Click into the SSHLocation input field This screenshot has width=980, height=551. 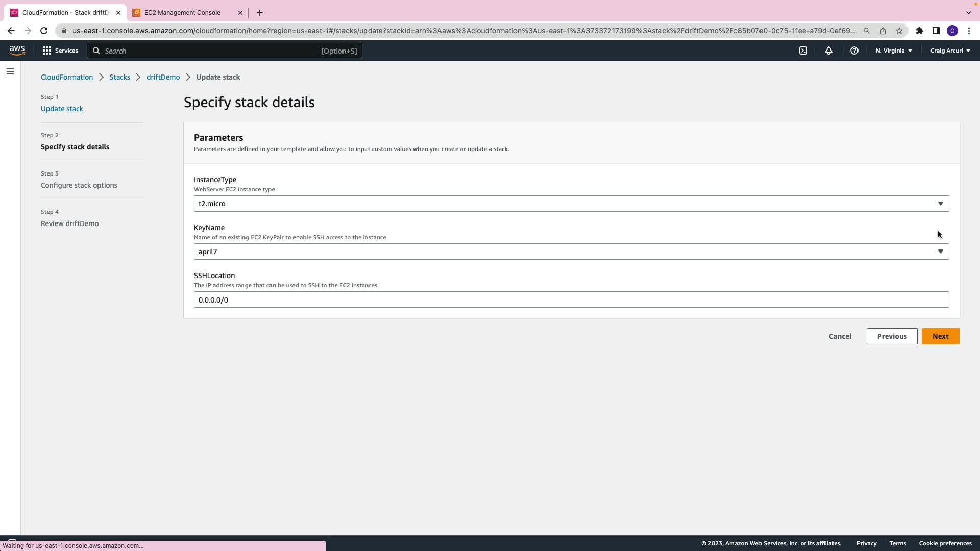pos(571,299)
